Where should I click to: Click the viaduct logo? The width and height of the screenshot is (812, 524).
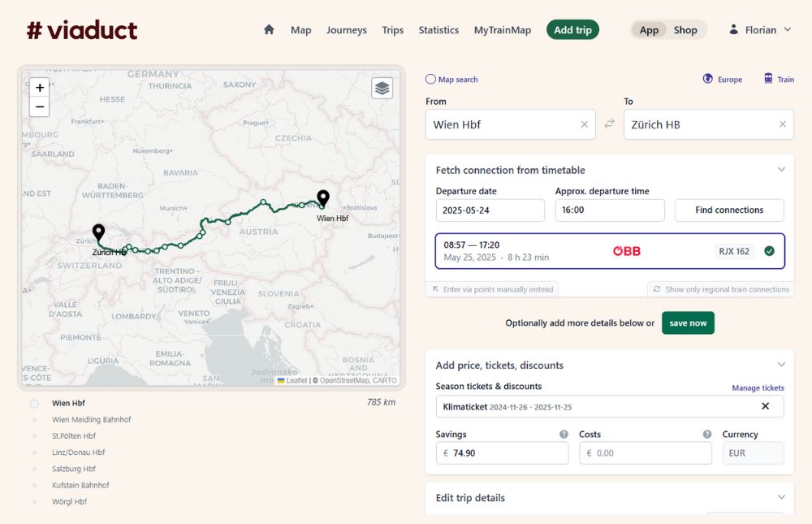[82, 30]
